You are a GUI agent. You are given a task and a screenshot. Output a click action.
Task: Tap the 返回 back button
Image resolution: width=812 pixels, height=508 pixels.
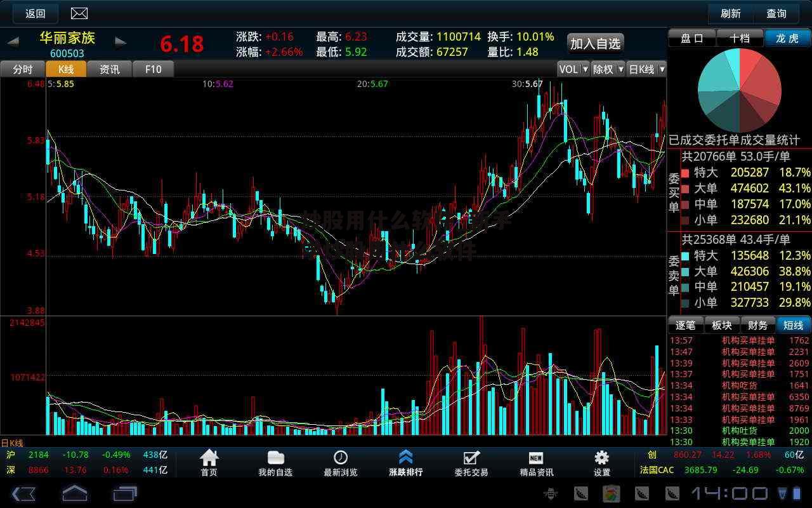(35, 13)
